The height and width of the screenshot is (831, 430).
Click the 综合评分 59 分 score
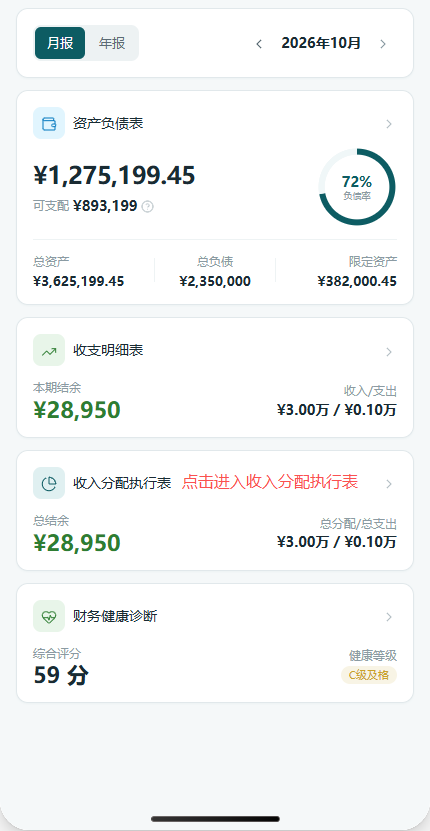click(61, 676)
